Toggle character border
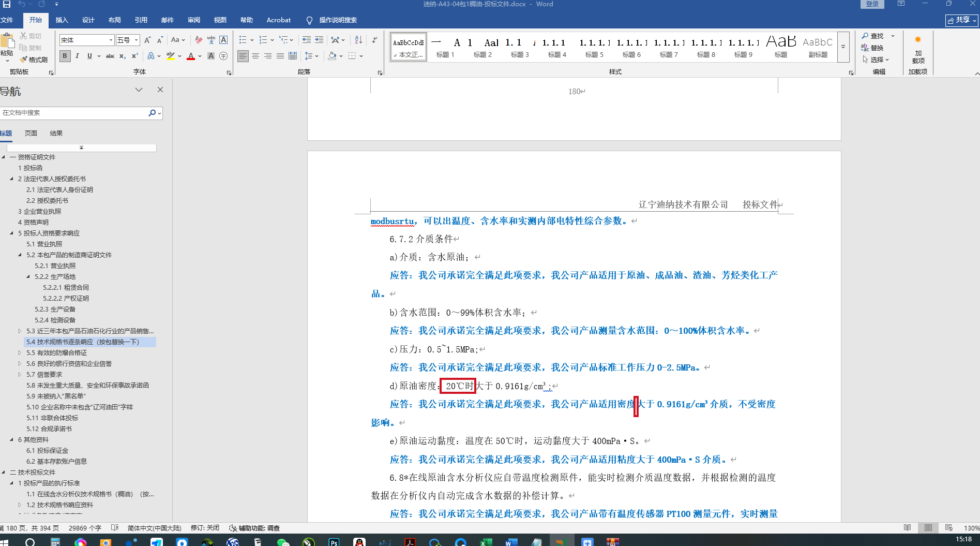The height and width of the screenshot is (546, 980). click(x=223, y=40)
